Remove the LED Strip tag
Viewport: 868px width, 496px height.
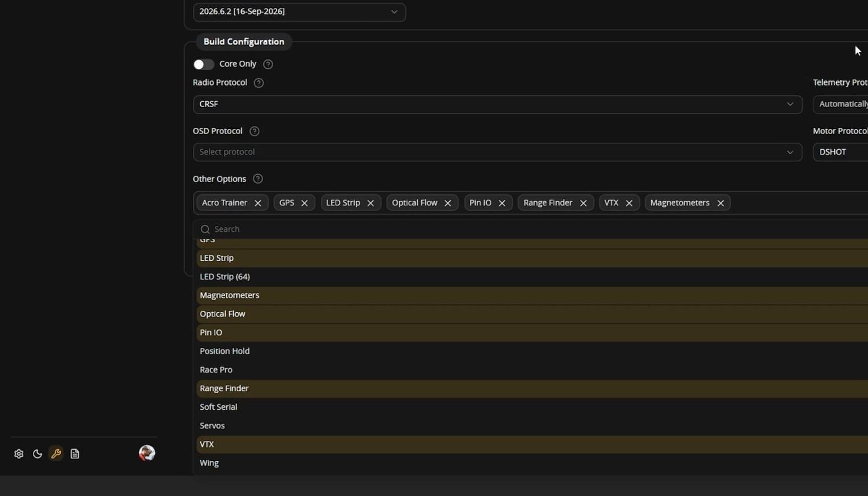click(370, 203)
